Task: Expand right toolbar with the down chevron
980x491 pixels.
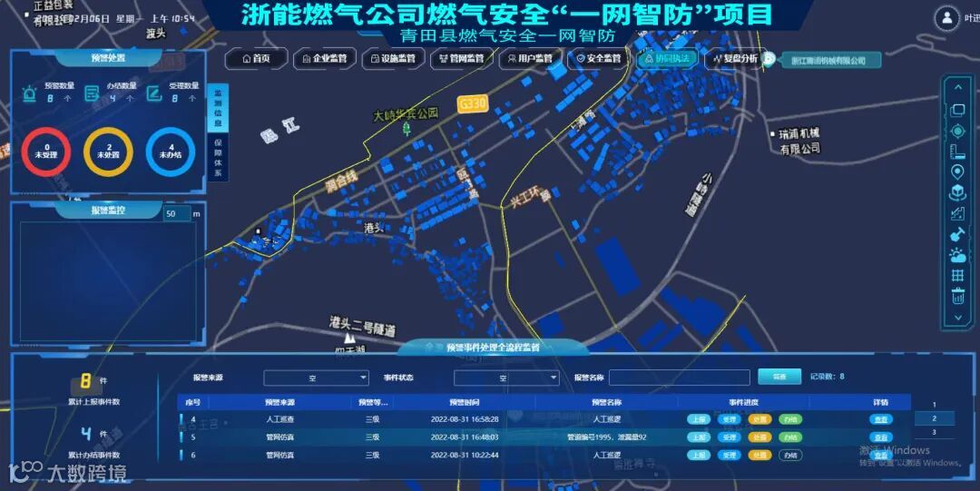Action: (957, 318)
